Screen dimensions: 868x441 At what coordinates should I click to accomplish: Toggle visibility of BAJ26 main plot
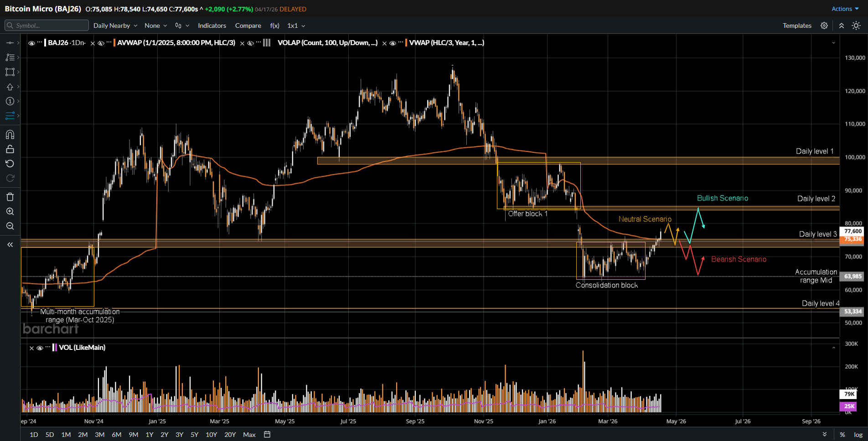coord(31,43)
